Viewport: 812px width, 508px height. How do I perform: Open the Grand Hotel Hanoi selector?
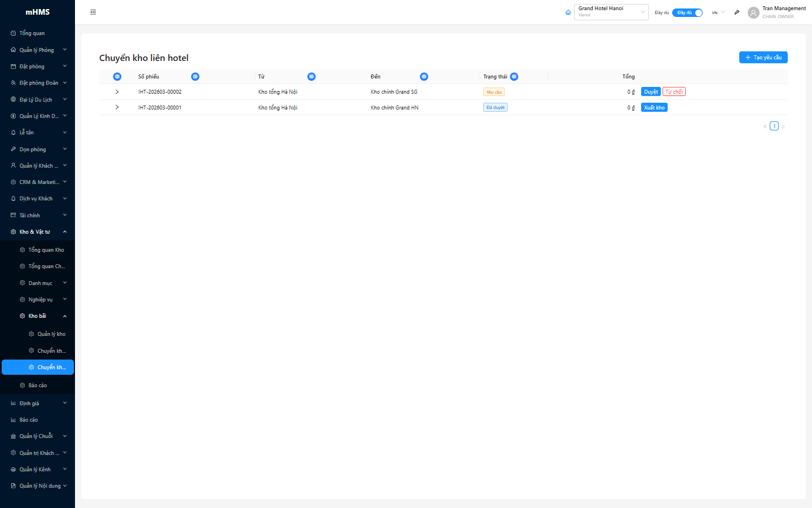point(611,12)
